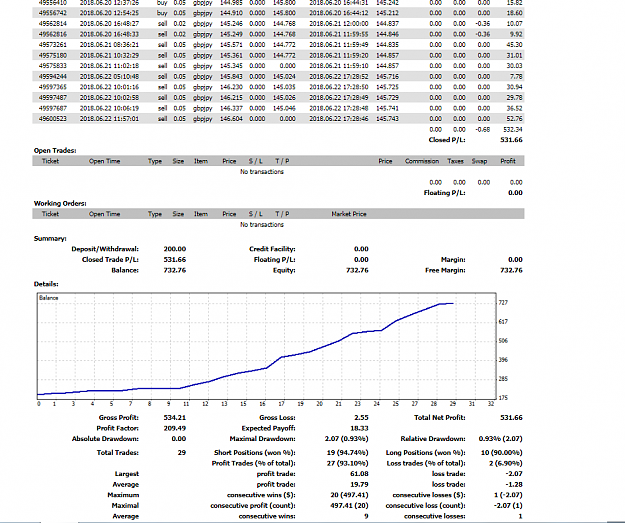The height and width of the screenshot is (523, 625).
Task: Select the "Swap" column header
Action: click(x=479, y=161)
